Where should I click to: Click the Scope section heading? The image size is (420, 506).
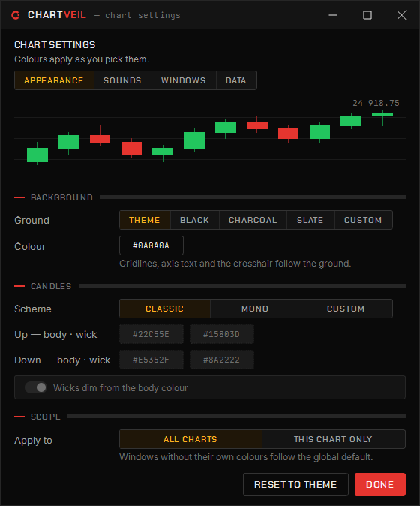[x=46, y=417]
